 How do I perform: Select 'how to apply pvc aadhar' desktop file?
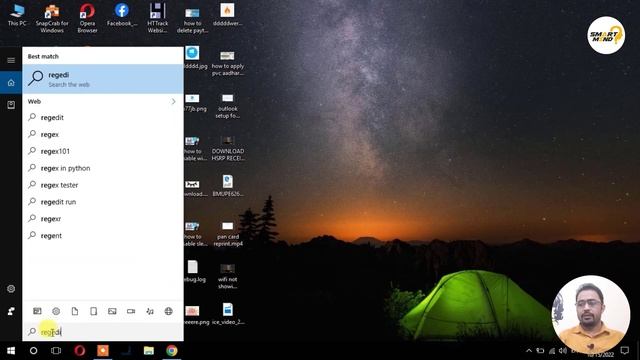pos(227,63)
